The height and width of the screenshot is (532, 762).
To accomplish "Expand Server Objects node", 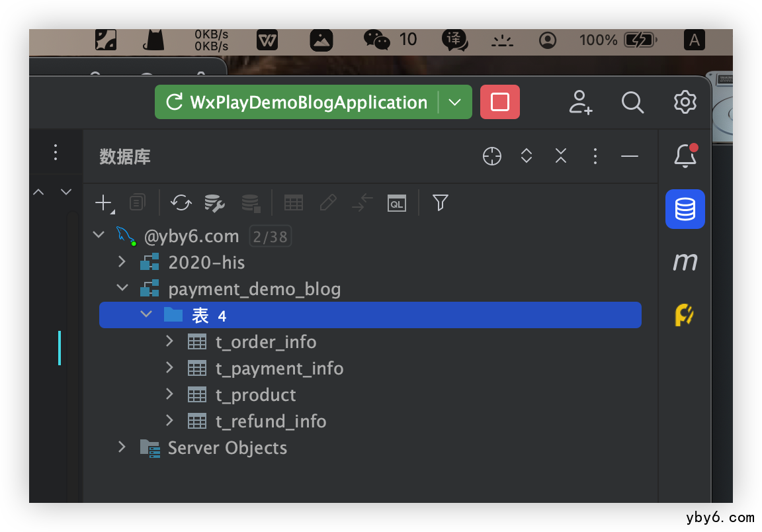I will [x=122, y=446].
